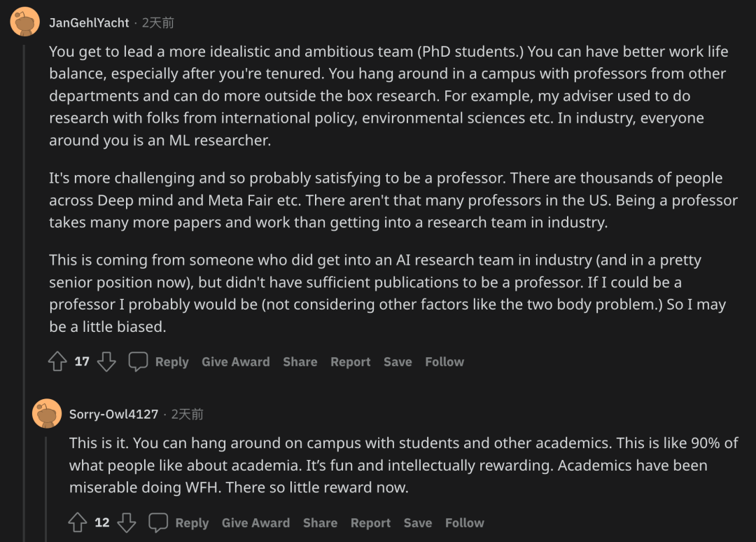Give Award to Sorry-Owl4127's reply
The height and width of the screenshot is (542, 756).
(x=255, y=522)
